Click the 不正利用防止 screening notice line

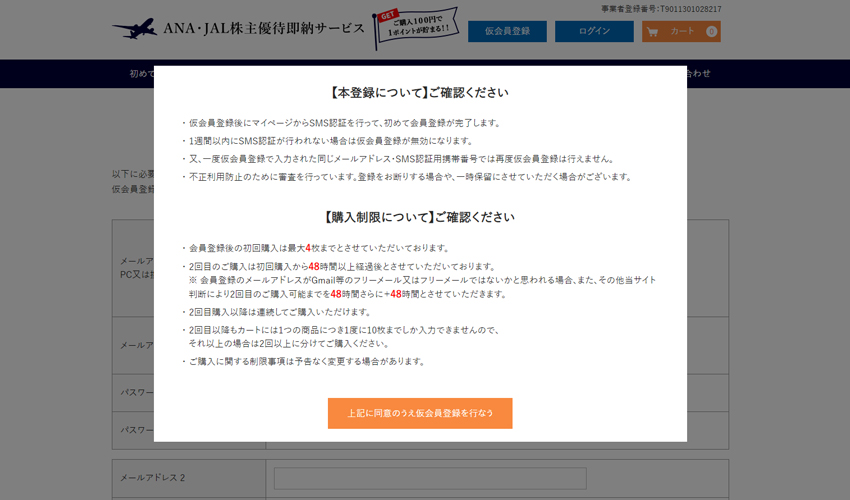[x=410, y=177]
